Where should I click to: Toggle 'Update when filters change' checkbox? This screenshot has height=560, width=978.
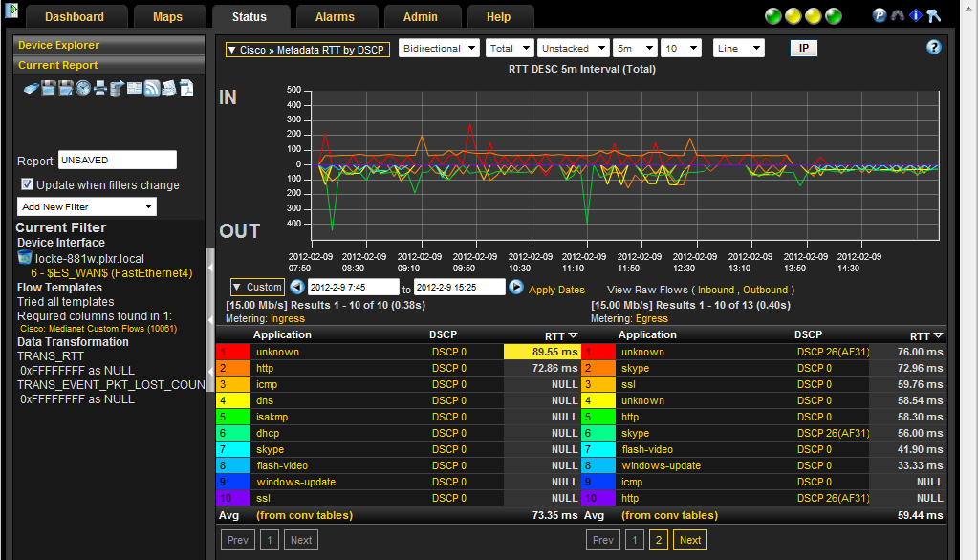tap(28, 184)
